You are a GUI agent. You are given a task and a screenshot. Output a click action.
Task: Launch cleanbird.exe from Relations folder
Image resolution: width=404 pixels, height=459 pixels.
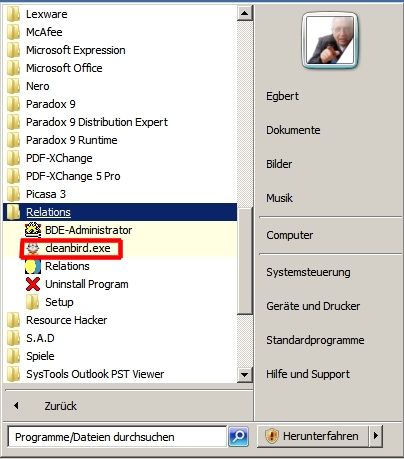click(x=78, y=248)
